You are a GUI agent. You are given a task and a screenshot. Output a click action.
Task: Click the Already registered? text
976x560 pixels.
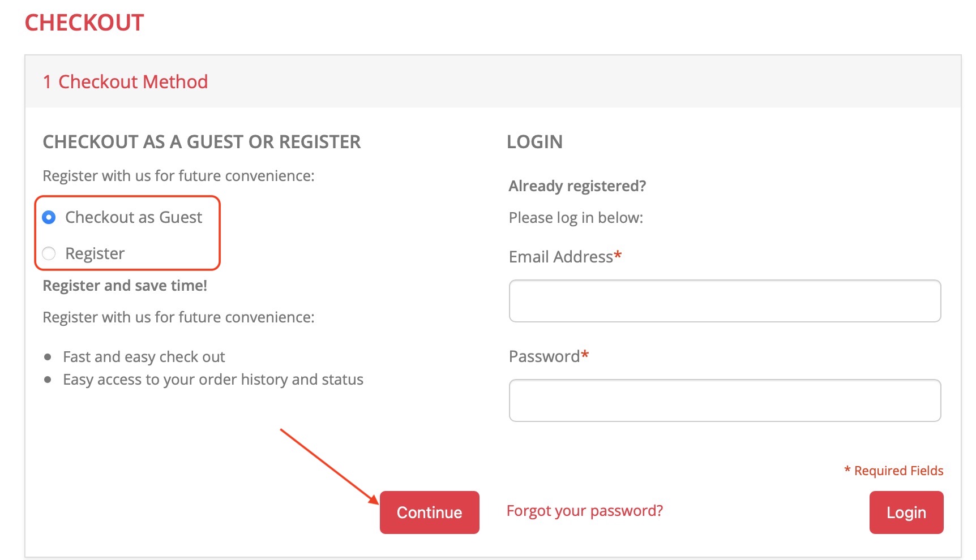point(577,186)
